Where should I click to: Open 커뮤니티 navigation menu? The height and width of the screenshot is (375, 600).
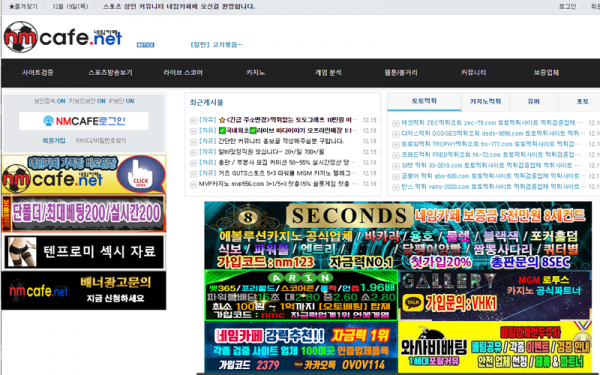click(474, 73)
